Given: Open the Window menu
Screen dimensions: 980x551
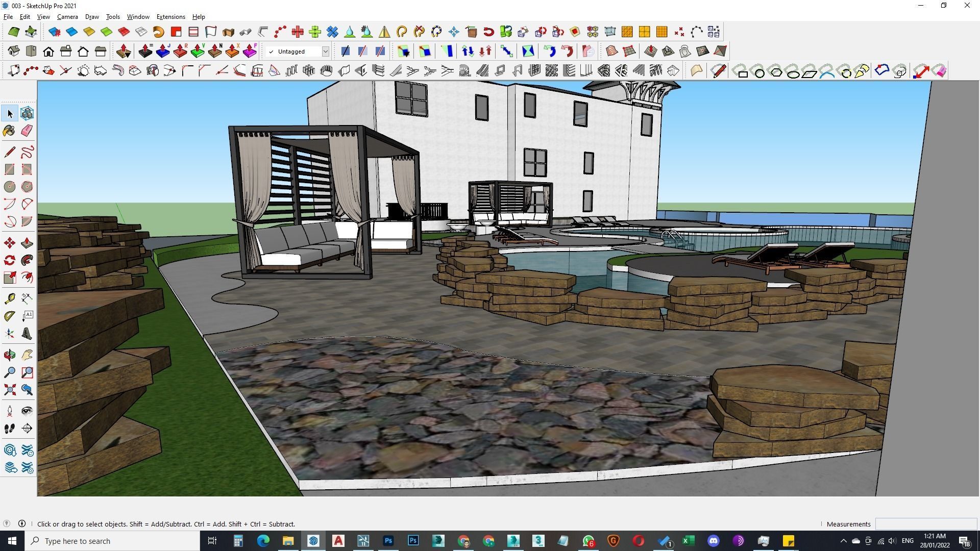Looking at the screenshot, I should 138,17.
